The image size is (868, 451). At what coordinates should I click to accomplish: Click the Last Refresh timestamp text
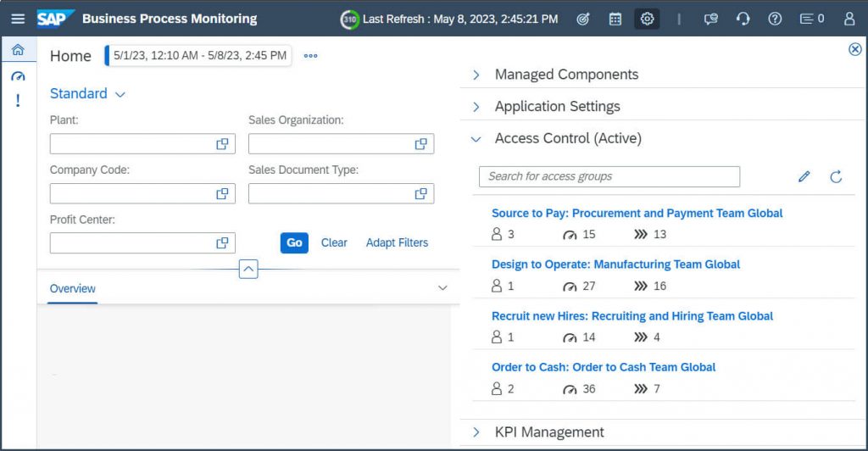pos(460,19)
